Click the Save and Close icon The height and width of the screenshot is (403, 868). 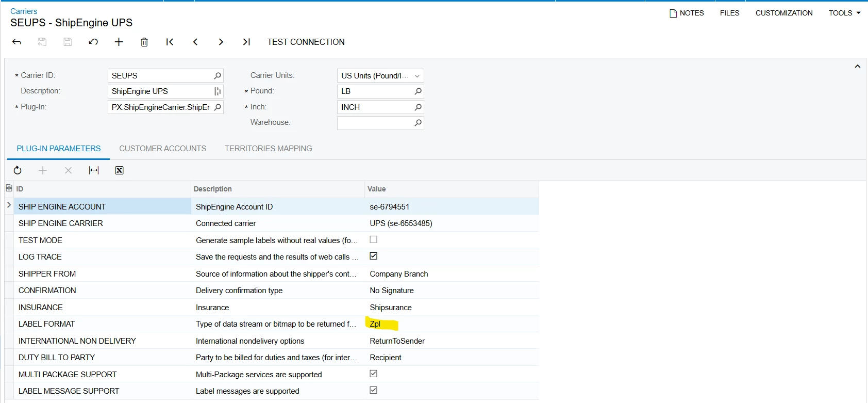click(x=42, y=42)
